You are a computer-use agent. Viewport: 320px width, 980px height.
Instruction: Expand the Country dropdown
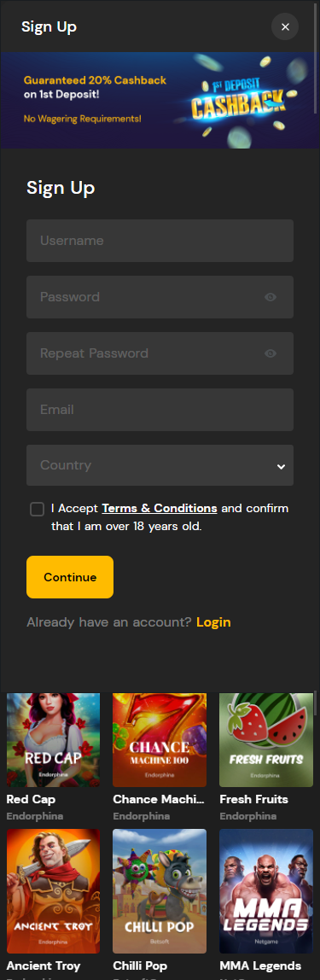coord(160,465)
